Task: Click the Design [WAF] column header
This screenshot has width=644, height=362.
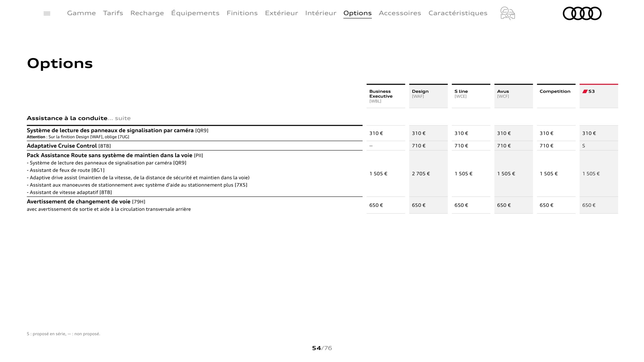Action: [428, 96]
